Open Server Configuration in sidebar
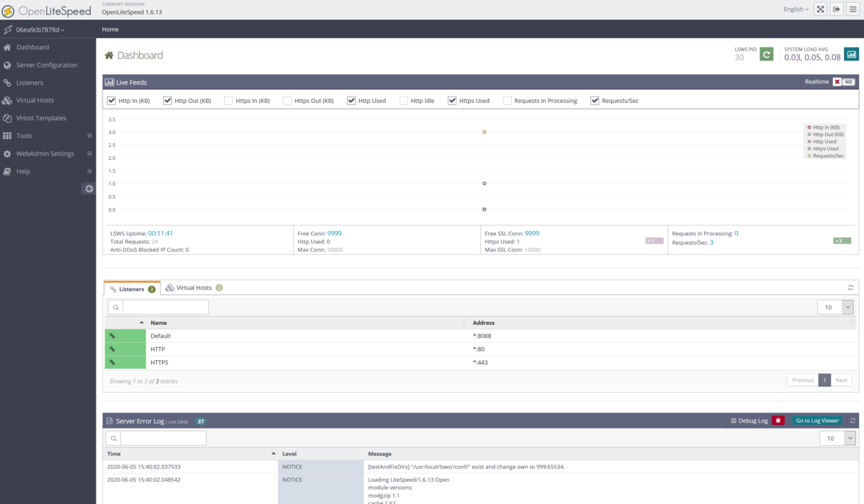Image resolution: width=864 pixels, height=504 pixels. tap(47, 65)
